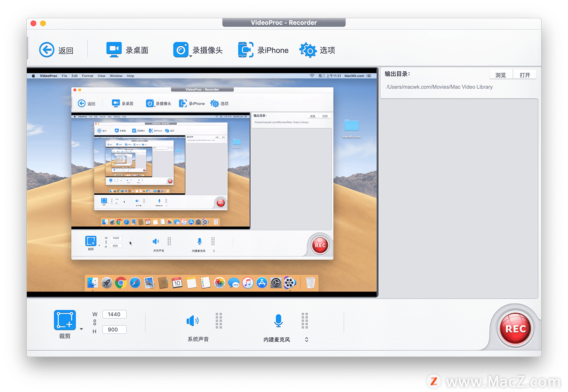Toggle 内建麦克风 microphone icon

[x=278, y=321]
